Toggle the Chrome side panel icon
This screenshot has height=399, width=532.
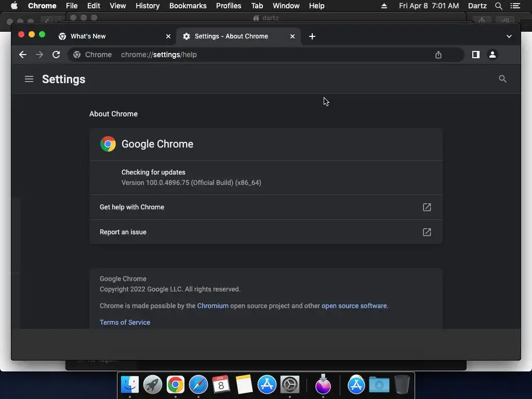pyautogui.click(x=476, y=55)
